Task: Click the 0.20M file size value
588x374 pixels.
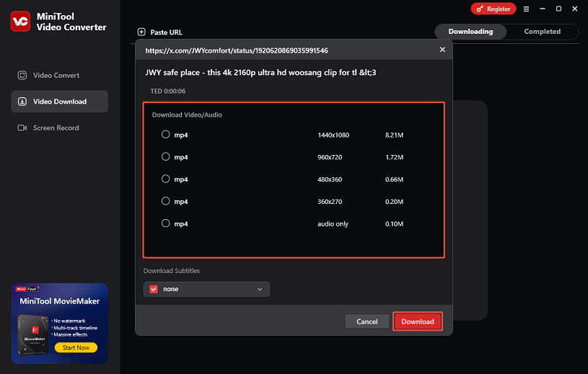Action: click(x=394, y=202)
